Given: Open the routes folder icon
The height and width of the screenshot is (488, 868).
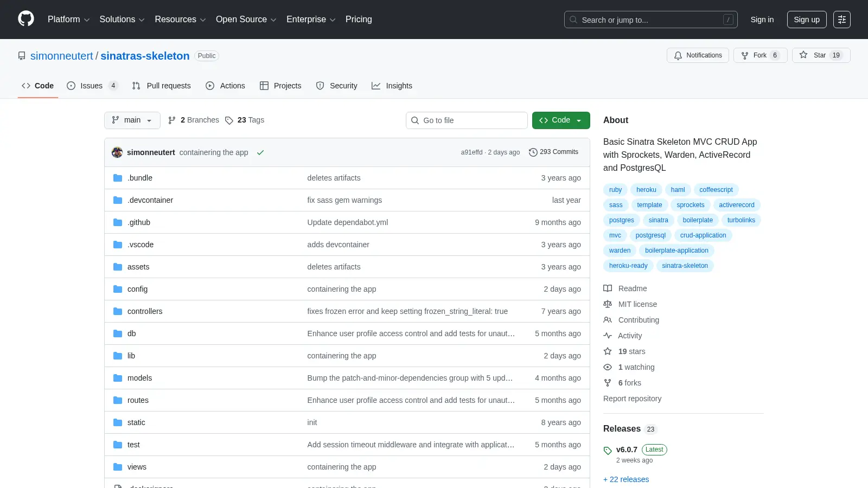Looking at the screenshot, I should click(118, 400).
